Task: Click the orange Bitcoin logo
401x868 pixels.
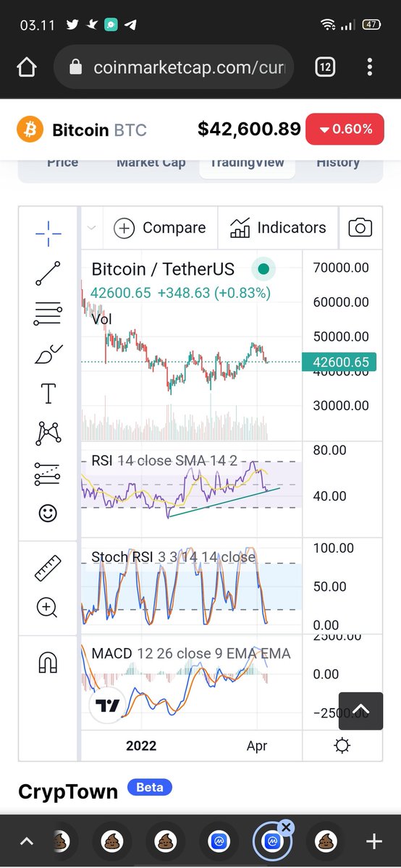Action: point(30,129)
